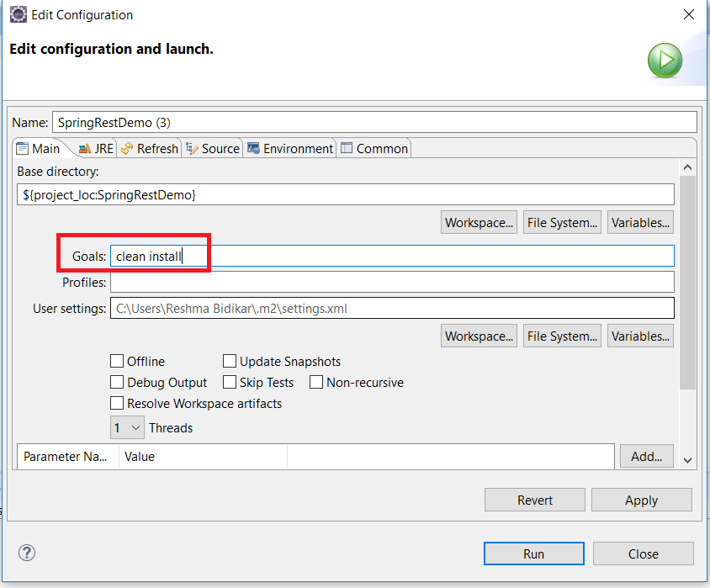Screen dimensions: 710x588
Task: Click the green Run arrow icon
Action: (665, 61)
